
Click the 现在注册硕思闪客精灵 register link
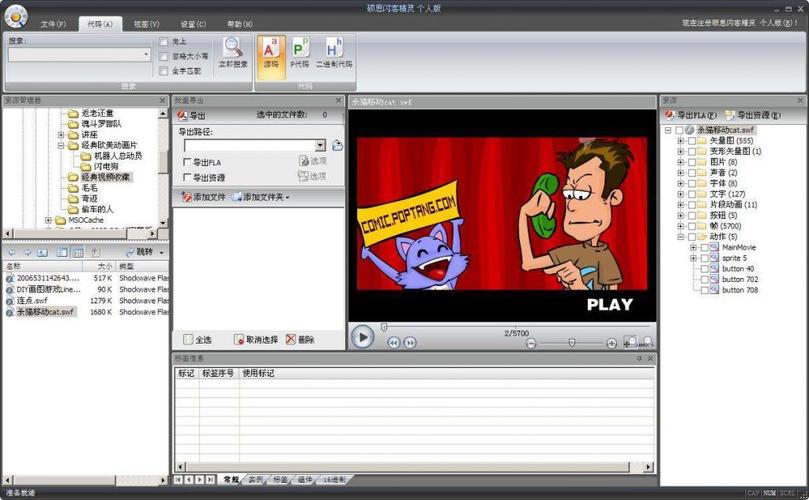[x=739, y=23]
